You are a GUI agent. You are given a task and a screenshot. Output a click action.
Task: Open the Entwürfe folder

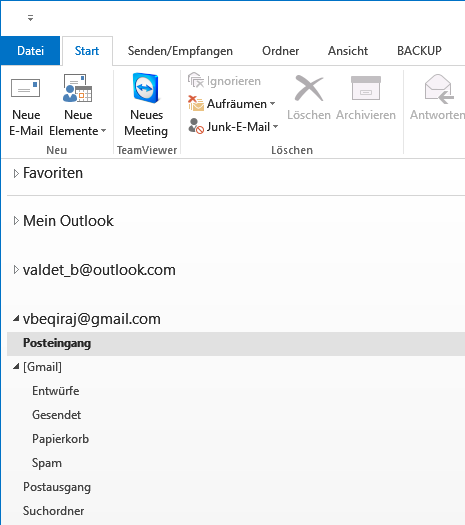tap(56, 391)
